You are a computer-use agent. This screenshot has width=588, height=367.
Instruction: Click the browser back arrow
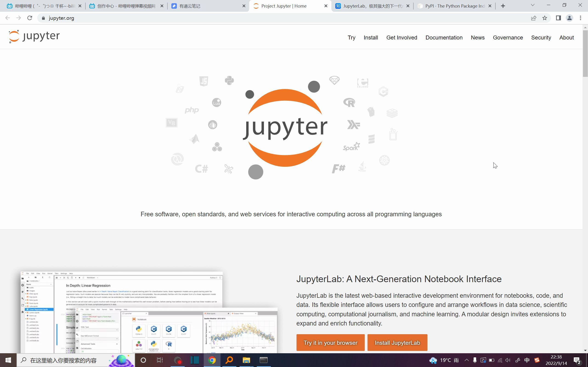coord(8,18)
